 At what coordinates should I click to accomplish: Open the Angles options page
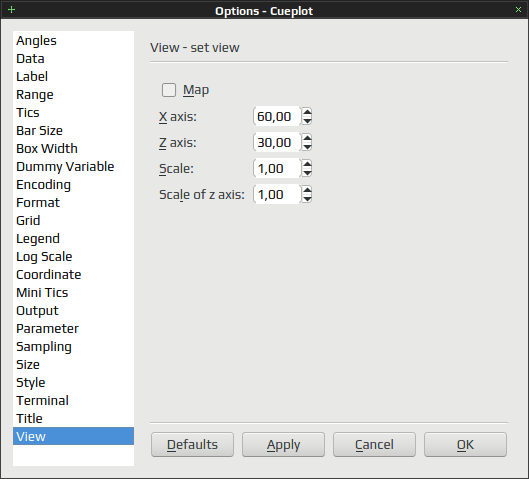(73, 40)
